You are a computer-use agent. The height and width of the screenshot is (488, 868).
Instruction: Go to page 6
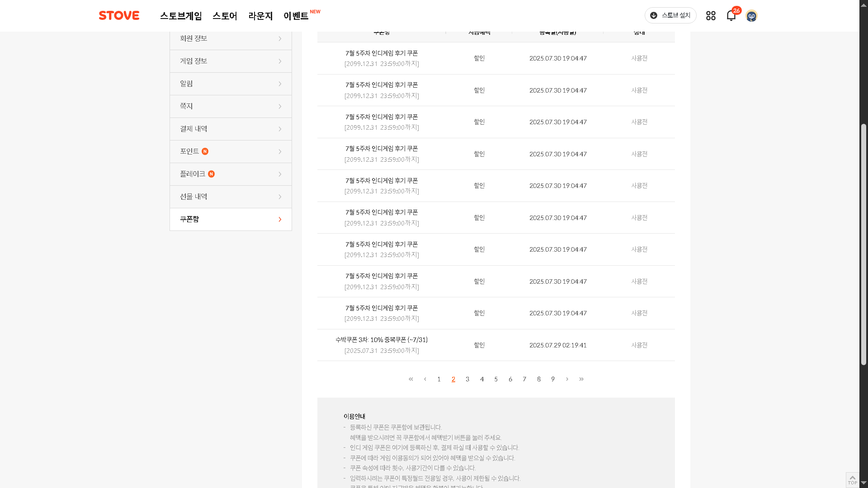coord(510,379)
